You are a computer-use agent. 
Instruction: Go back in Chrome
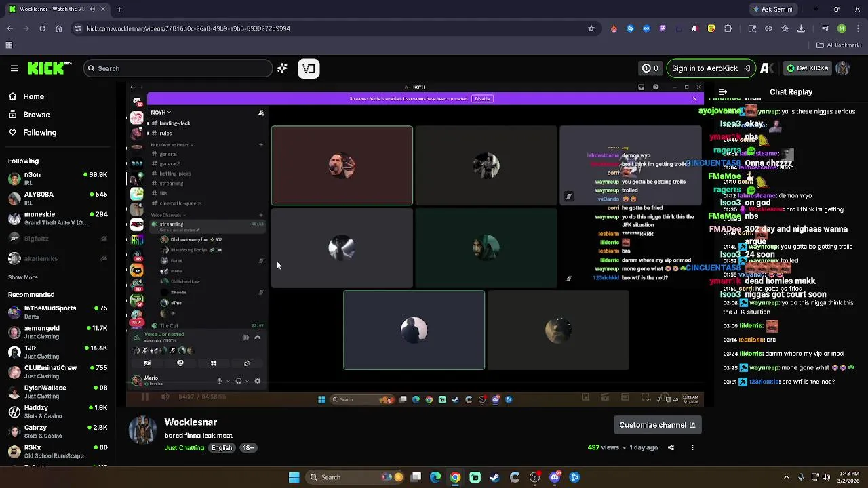[x=9, y=28]
